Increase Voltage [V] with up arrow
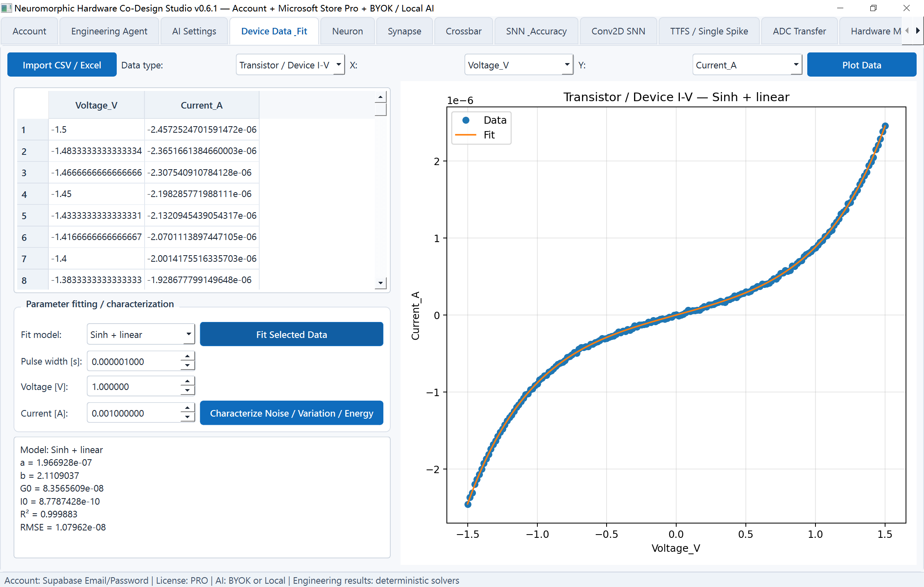Viewport: 924px width, 587px height. tap(187, 382)
